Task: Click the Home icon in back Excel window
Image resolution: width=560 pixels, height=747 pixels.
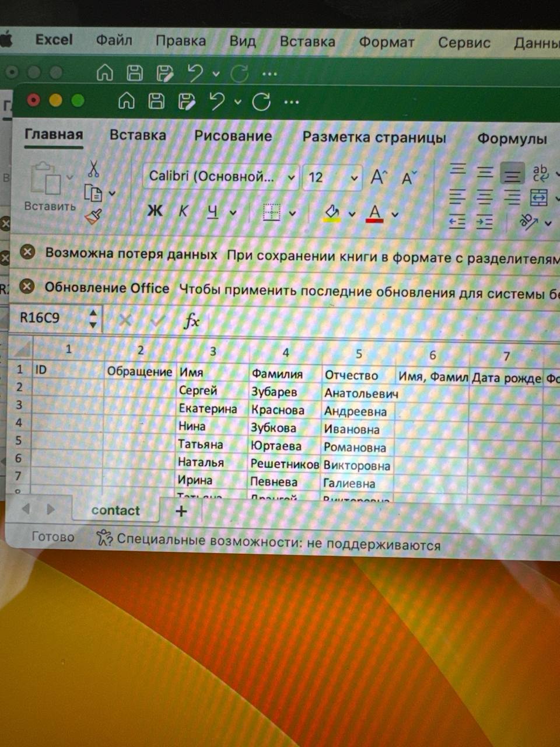Action: point(104,73)
